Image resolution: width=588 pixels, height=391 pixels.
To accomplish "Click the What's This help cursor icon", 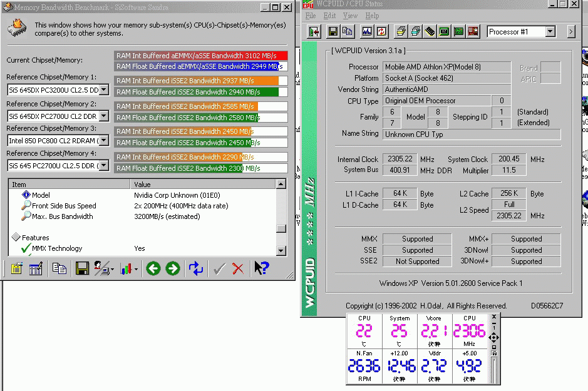I will coord(261,268).
